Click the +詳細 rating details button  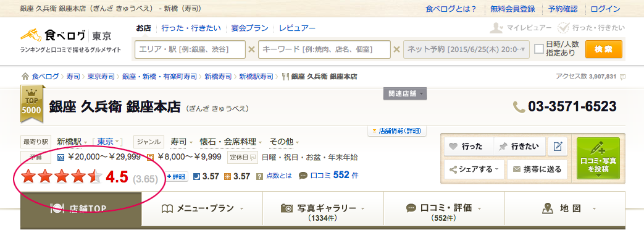(x=177, y=176)
